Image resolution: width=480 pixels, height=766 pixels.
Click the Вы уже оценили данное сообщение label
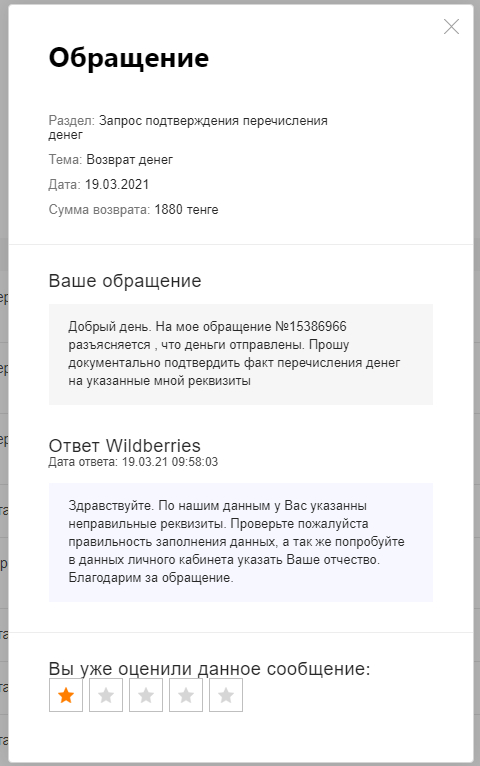(209, 669)
